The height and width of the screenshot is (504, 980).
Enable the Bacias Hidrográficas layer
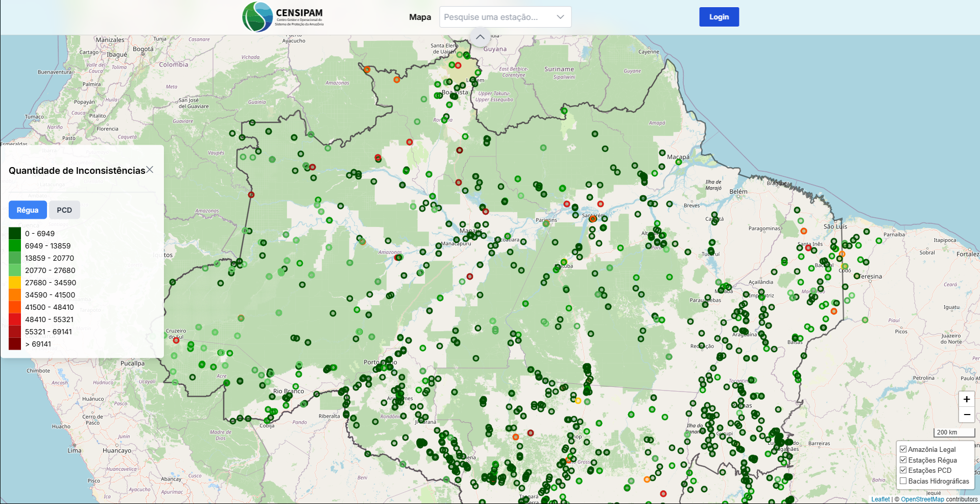[903, 481]
